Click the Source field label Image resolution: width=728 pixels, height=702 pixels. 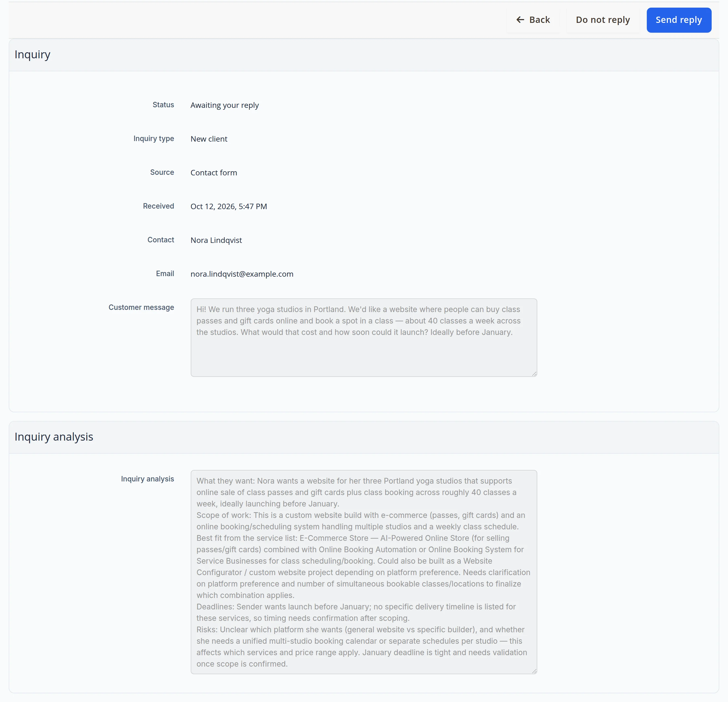click(162, 172)
